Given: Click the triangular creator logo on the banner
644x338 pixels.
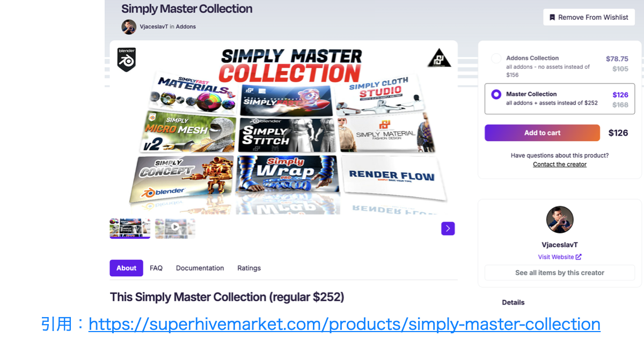Looking at the screenshot, I should click(x=439, y=58).
